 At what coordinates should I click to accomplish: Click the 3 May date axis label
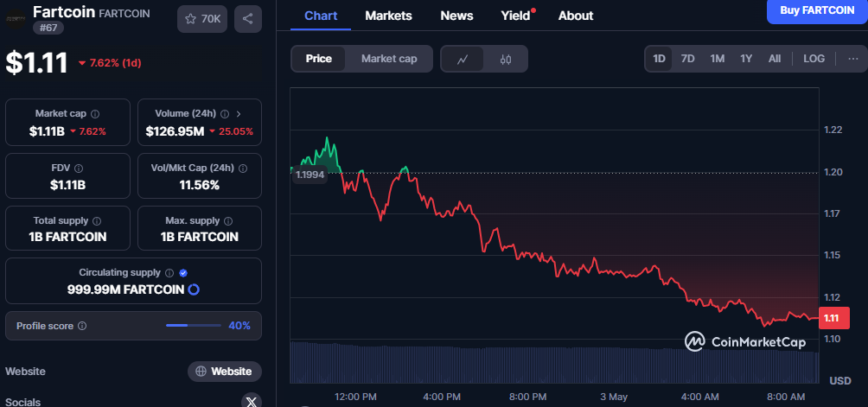(x=614, y=397)
